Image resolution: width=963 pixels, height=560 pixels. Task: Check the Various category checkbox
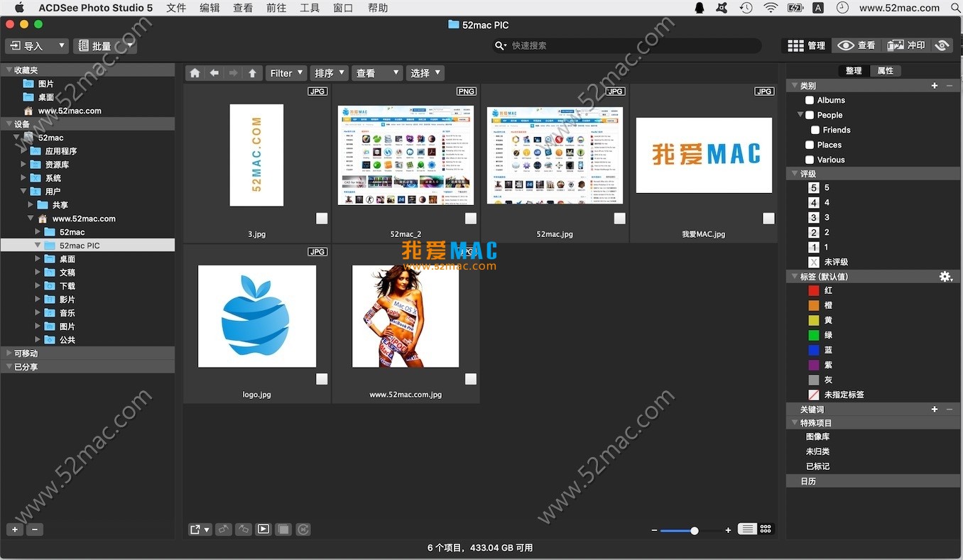pos(810,160)
